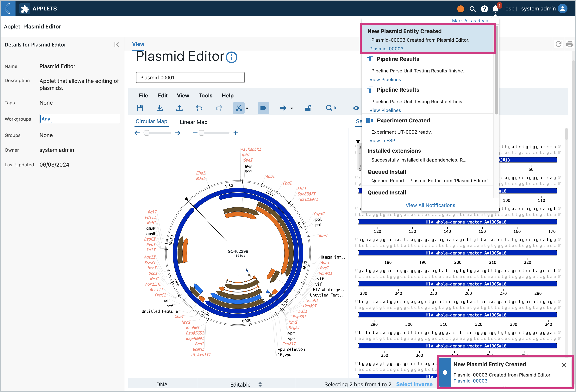Close the New Plasmid Entity toast

point(564,365)
